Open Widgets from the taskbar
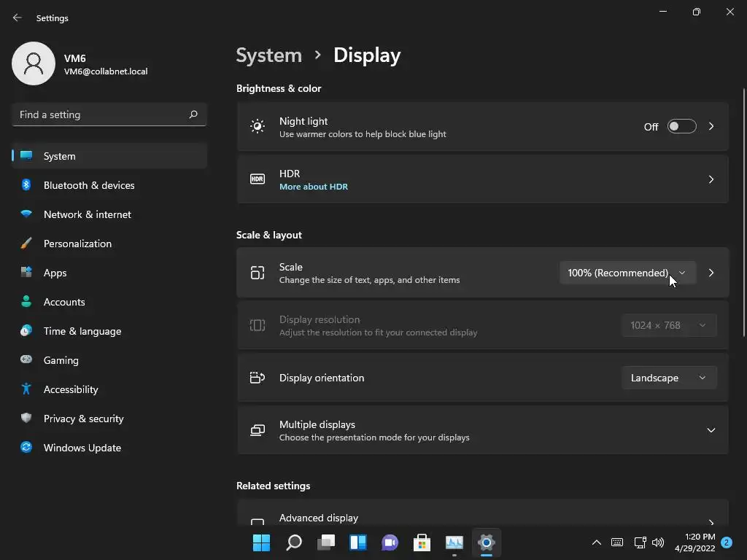747x560 pixels. coord(357,542)
